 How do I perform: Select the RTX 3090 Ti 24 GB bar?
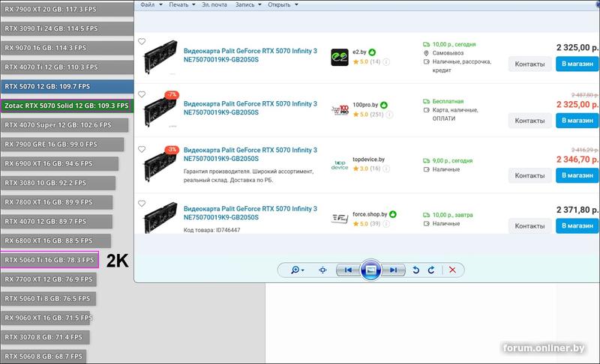tap(67, 28)
